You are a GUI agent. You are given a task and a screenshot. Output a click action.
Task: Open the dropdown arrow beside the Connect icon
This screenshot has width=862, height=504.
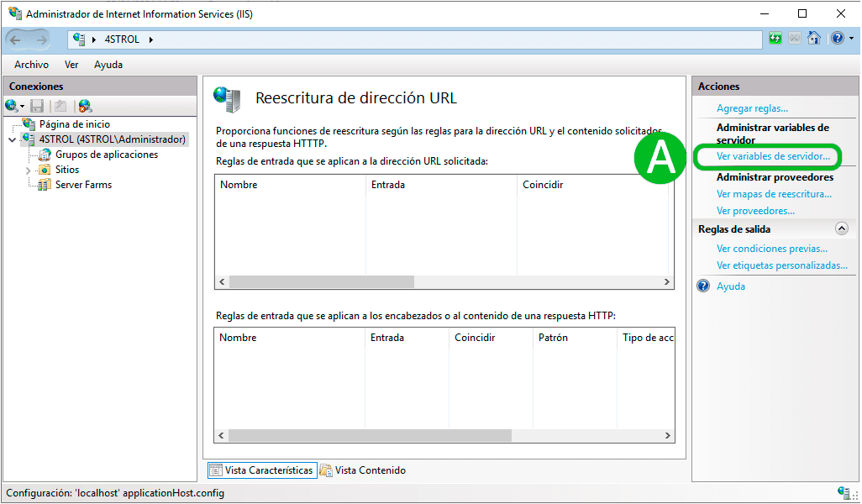pyautogui.click(x=22, y=106)
